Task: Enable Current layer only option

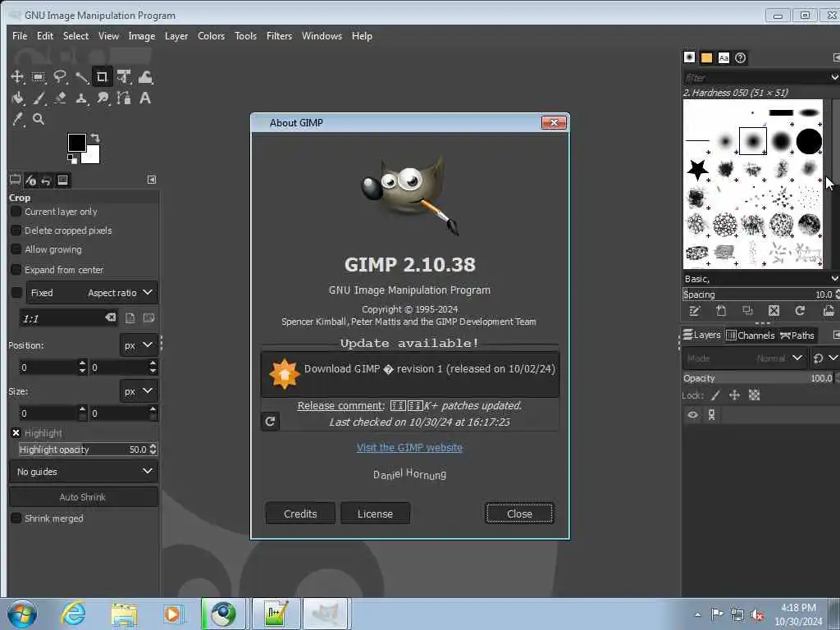Action: [x=16, y=212]
